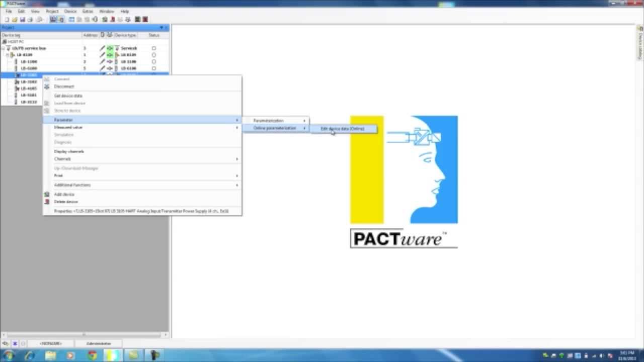
Task: Expand Additional functions submenu arrow
Action: [237, 185]
